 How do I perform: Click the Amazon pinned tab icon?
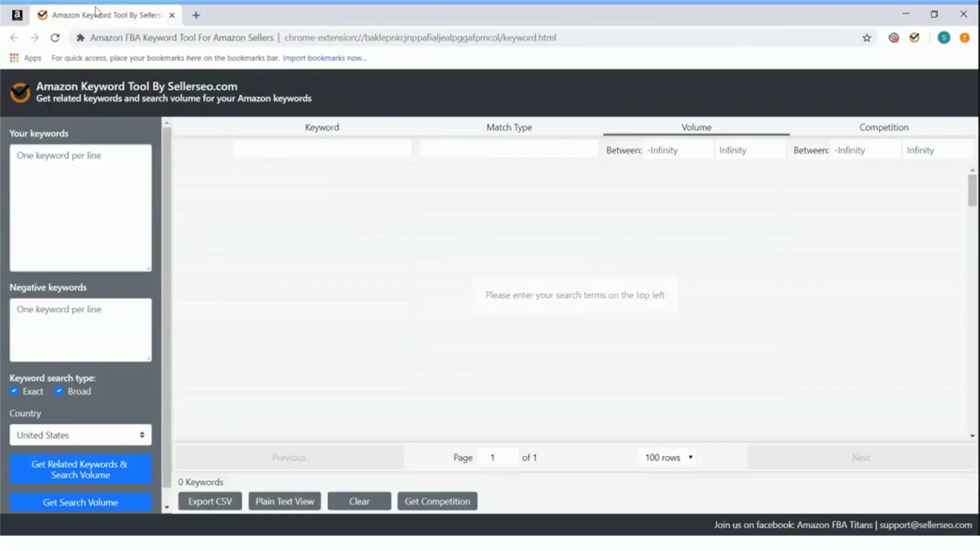(17, 15)
